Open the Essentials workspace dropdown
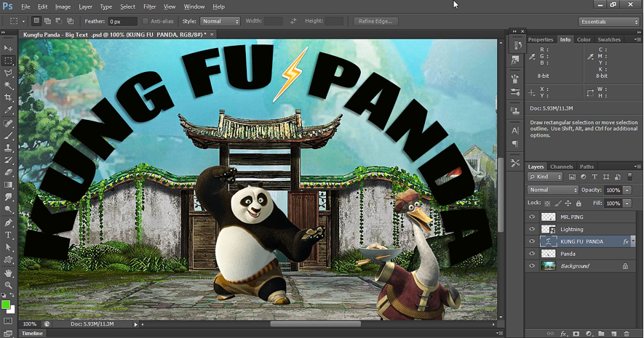The width and height of the screenshot is (644, 338). click(x=609, y=22)
